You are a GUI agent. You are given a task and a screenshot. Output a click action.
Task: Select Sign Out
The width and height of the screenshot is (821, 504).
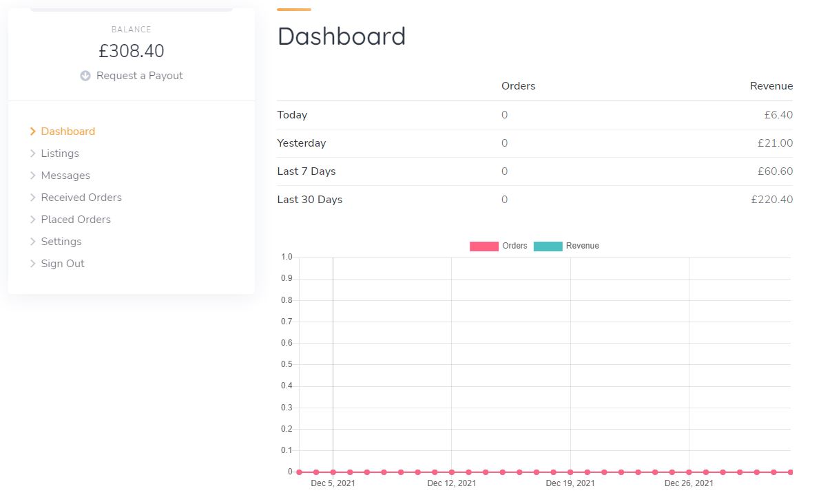coord(63,263)
